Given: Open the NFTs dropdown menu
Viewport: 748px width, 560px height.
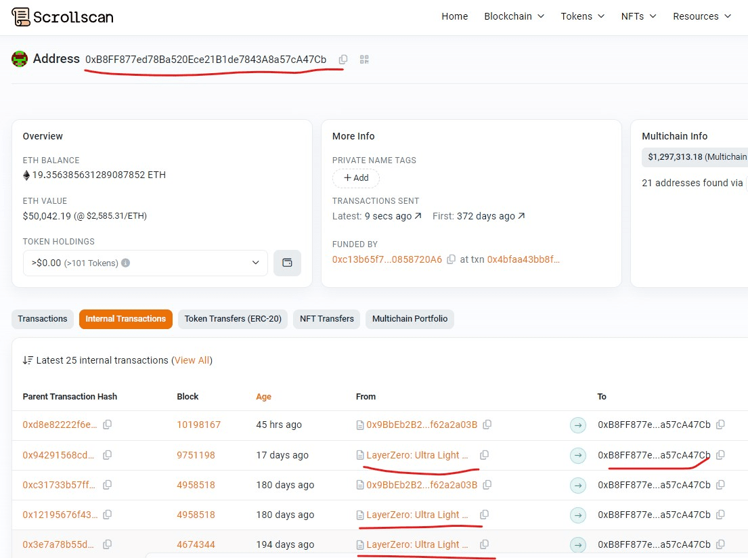Looking at the screenshot, I should click(638, 16).
